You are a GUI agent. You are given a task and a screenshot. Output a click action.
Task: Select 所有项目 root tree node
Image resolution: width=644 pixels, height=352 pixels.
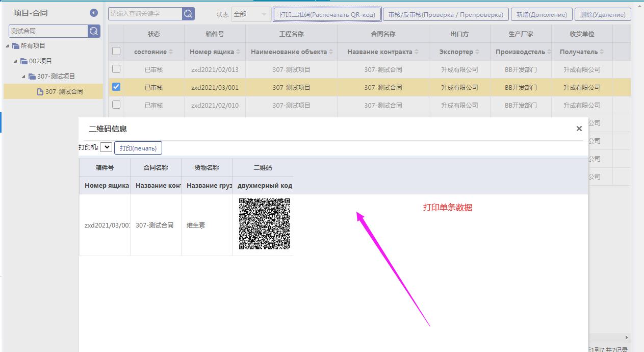pyautogui.click(x=33, y=46)
